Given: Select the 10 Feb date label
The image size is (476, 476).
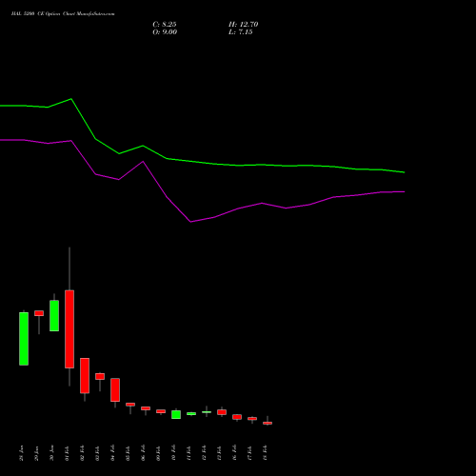Looking at the screenshot, I should pyautogui.click(x=173, y=453).
